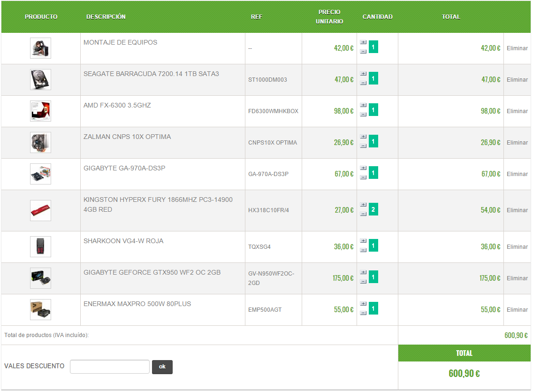This screenshot has height=392, width=533.
Task: Select quantity box of MONTAJE DE EQUIPOS row
Action: tap(373, 47)
